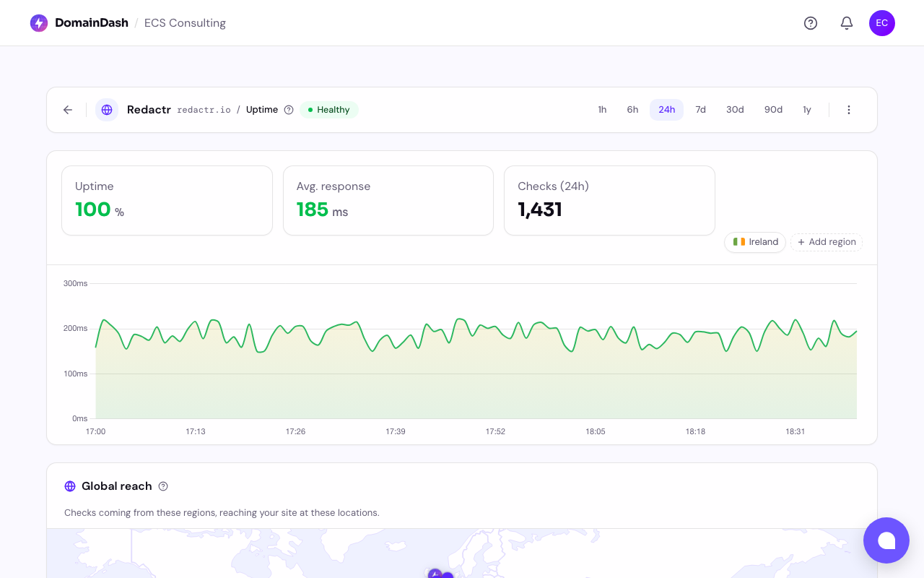The width and height of the screenshot is (924, 578).
Task: Click the DomainDash lightning logo
Action: click(x=38, y=22)
